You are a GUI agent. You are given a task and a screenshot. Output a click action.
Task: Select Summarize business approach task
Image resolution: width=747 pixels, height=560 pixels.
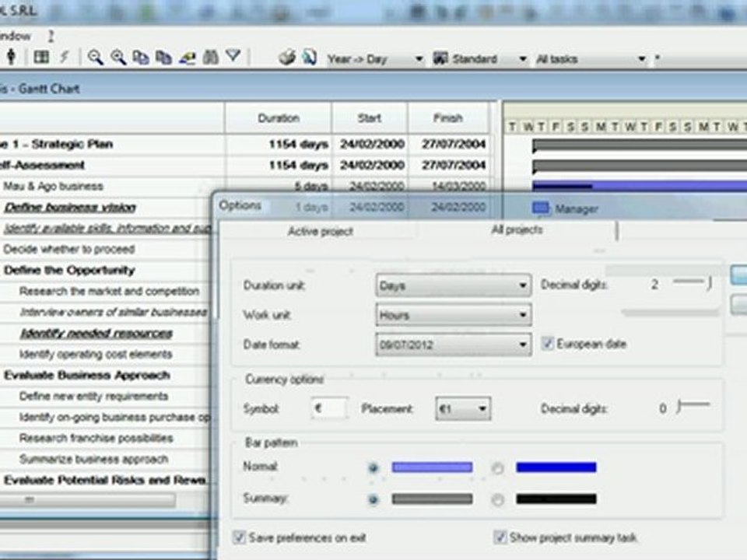93,459
